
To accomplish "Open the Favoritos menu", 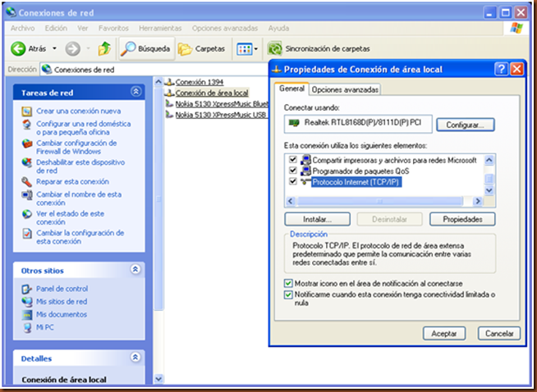I will click(113, 28).
